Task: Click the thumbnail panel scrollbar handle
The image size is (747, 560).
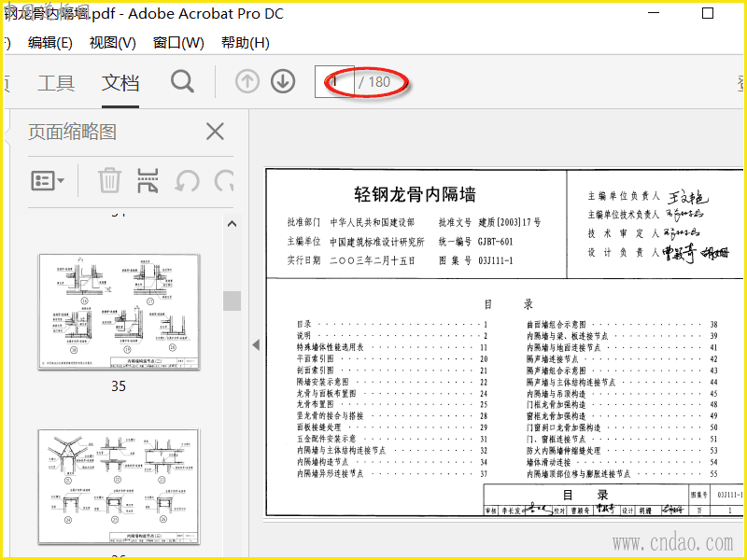Action: coord(232,301)
